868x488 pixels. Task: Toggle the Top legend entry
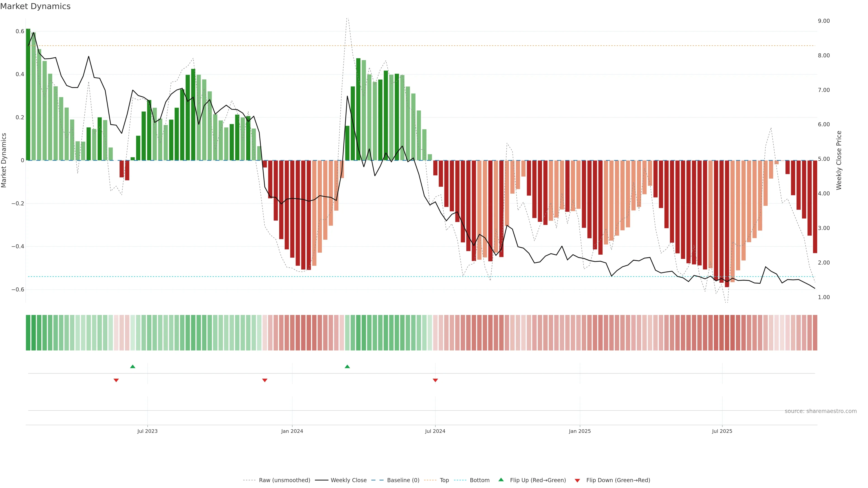pyautogui.click(x=444, y=480)
